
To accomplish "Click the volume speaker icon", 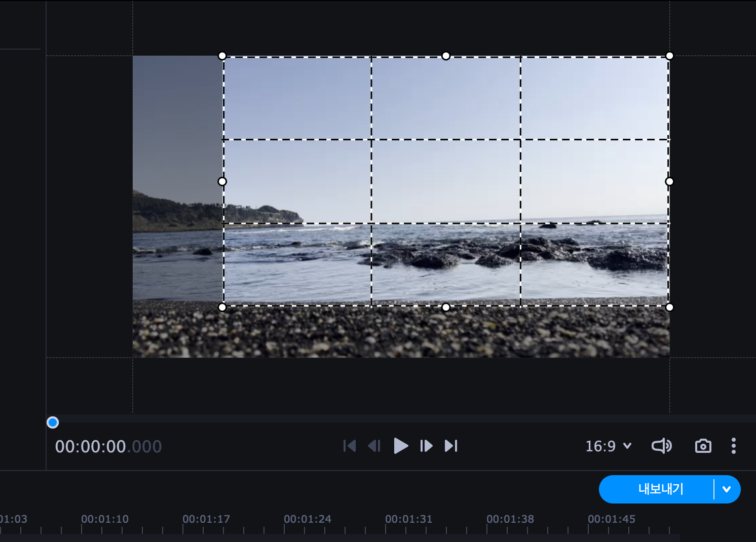I will (661, 446).
